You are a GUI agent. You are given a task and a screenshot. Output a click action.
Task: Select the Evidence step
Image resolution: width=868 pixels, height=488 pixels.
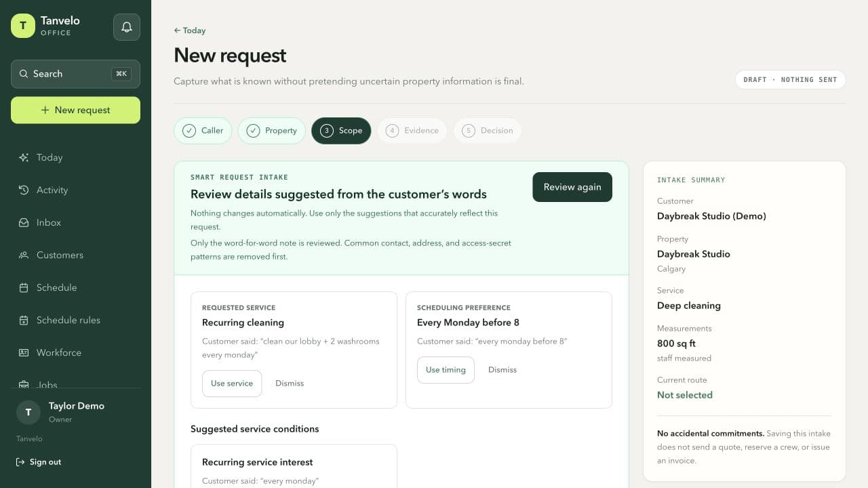coord(412,131)
